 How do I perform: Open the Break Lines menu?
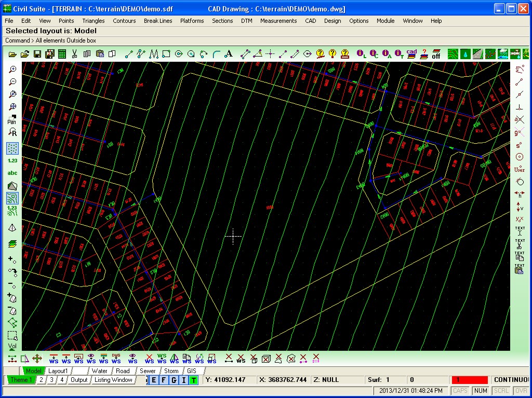158,21
